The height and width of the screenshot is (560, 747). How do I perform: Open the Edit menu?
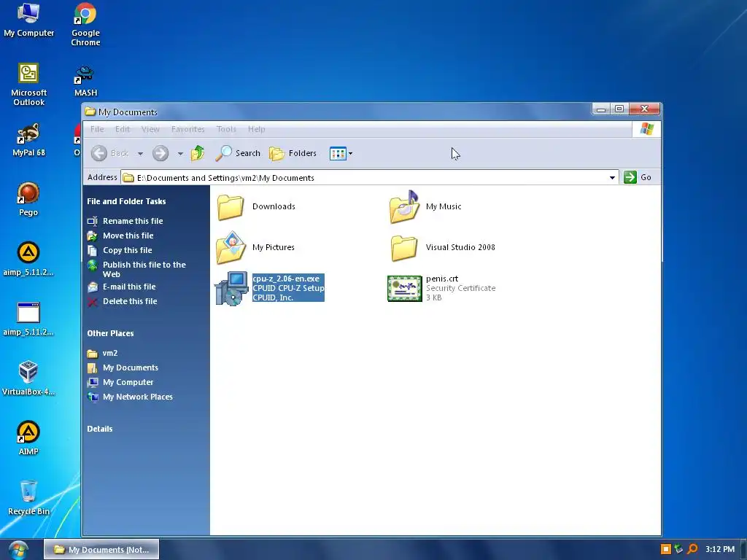[123, 129]
